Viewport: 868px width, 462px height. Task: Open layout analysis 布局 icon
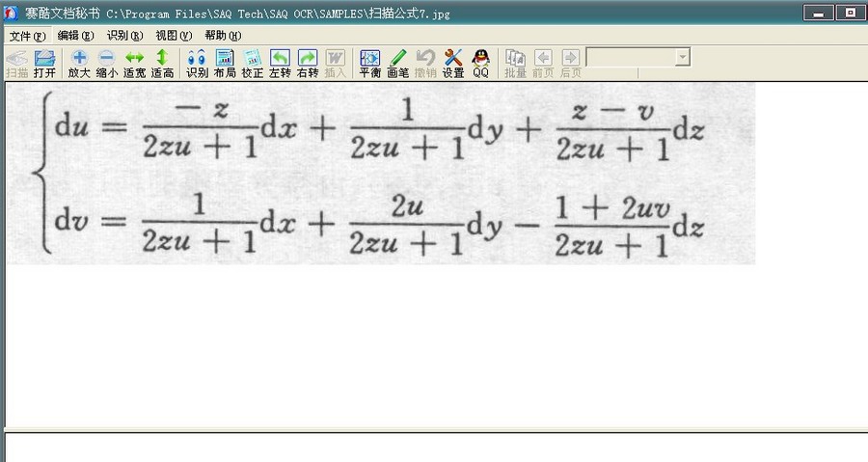[x=225, y=64]
